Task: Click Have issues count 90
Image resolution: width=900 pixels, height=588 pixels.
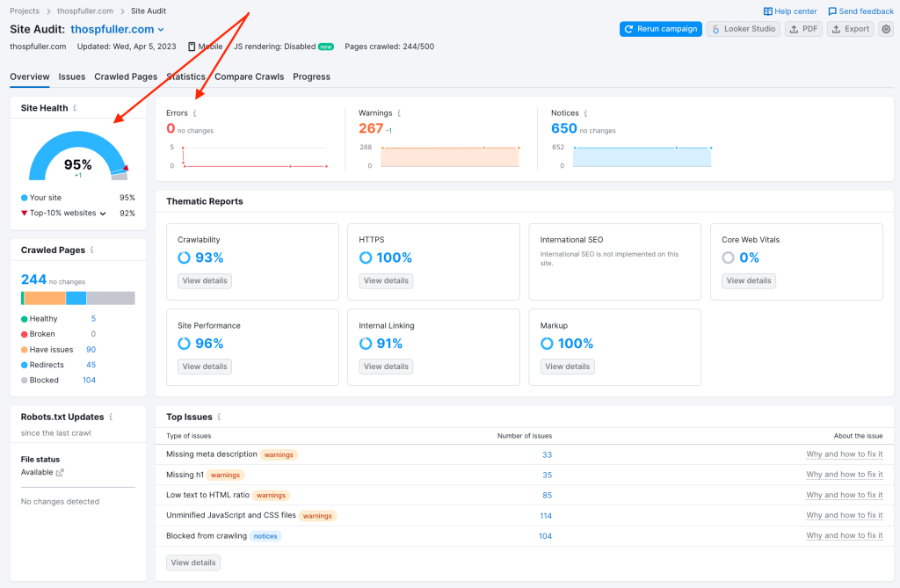Action: tap(91, 350)
